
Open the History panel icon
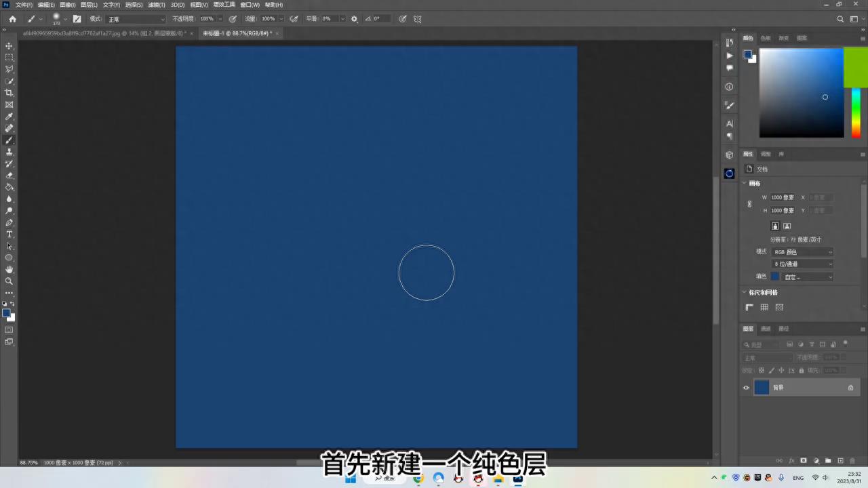click(x=730, y=43)
